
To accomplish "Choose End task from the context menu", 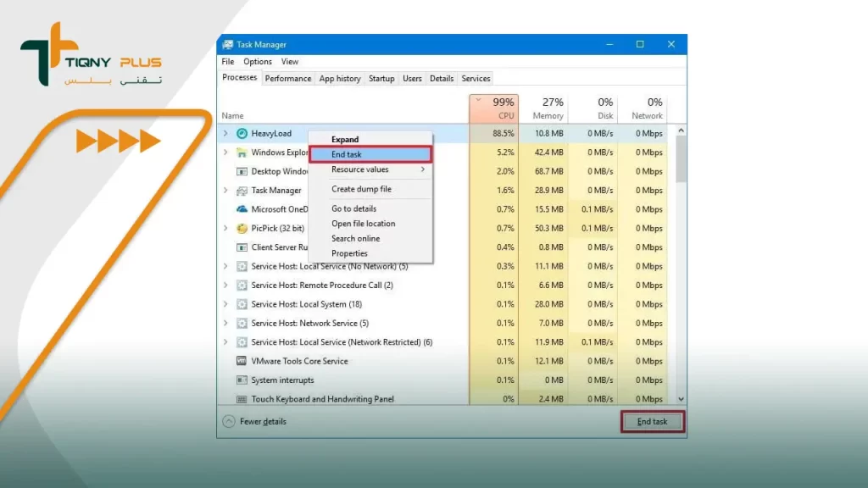I will point(370,154).
